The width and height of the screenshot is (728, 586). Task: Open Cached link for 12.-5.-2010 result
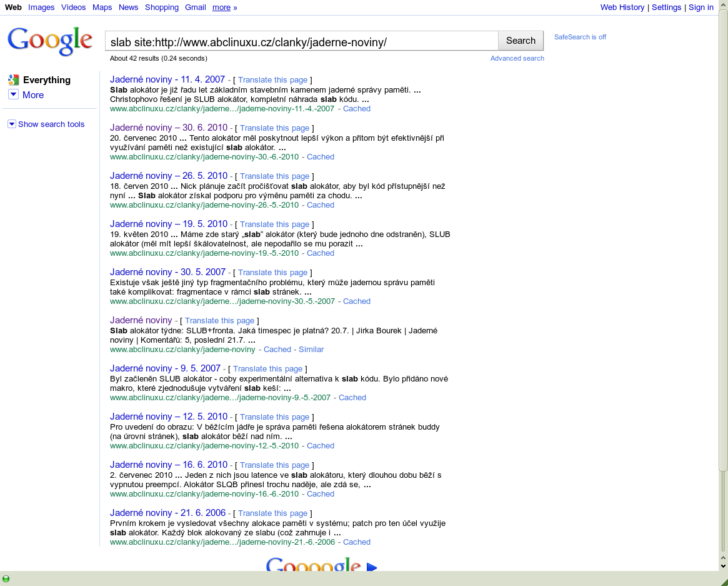pos(321,446)
